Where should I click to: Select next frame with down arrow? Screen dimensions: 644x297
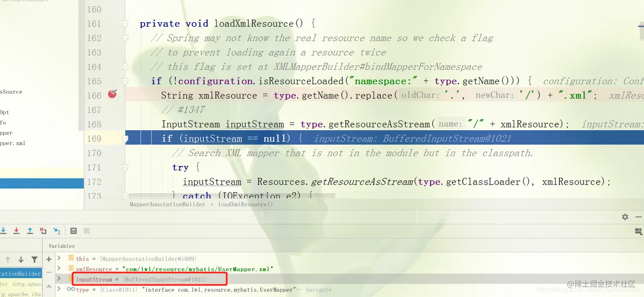[20, 260]
